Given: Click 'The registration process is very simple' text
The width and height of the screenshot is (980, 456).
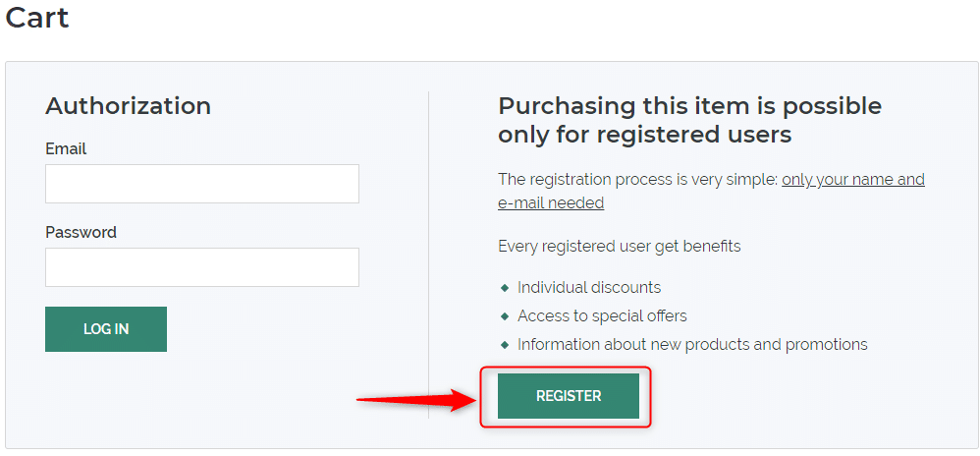Looking at the screenshot, I should 637,180.
